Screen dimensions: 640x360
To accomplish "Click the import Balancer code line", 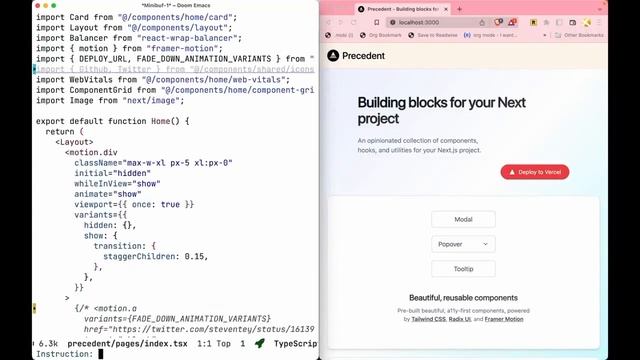I will 139,38.
